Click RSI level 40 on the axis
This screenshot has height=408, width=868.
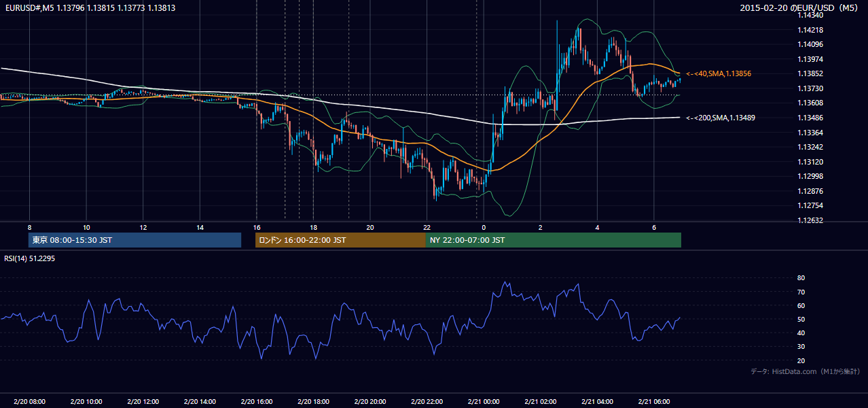(x=801, y=333)
